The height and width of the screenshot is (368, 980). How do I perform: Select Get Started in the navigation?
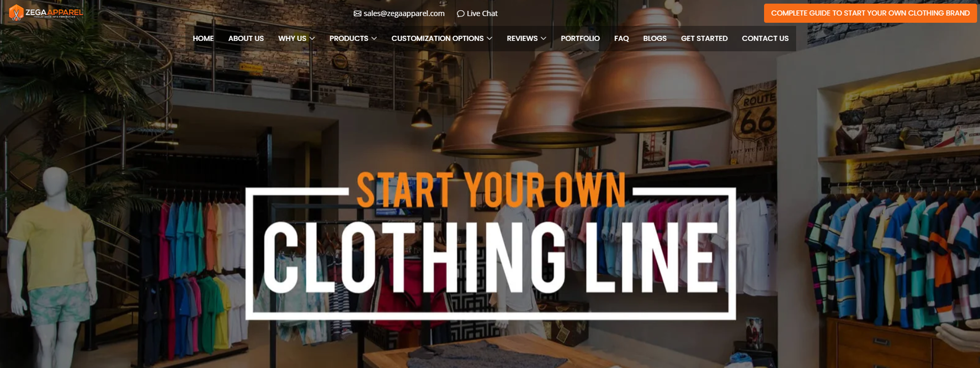coord(704,38)
